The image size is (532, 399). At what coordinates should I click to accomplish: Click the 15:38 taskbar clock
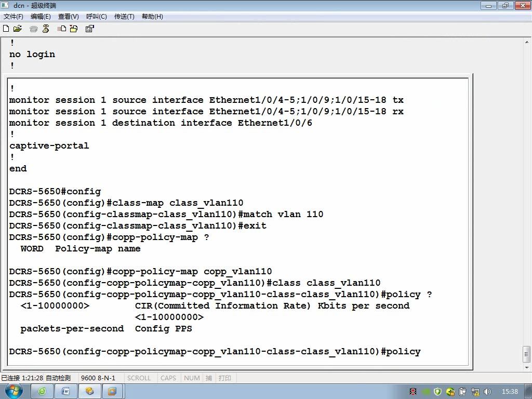click(x=510, y=392)
